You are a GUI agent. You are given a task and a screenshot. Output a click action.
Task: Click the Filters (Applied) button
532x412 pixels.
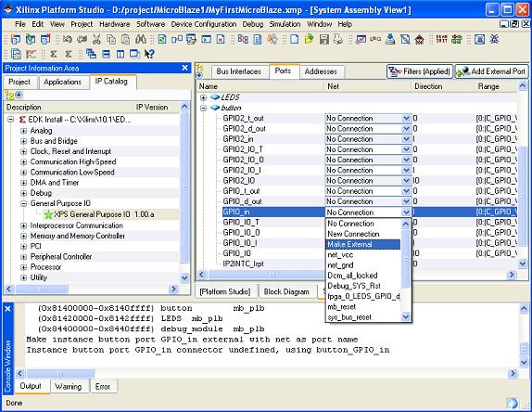pos(420,71)
